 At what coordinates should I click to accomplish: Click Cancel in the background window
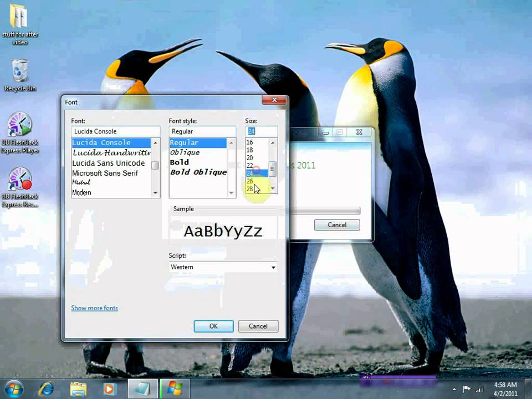pos(337,225)
